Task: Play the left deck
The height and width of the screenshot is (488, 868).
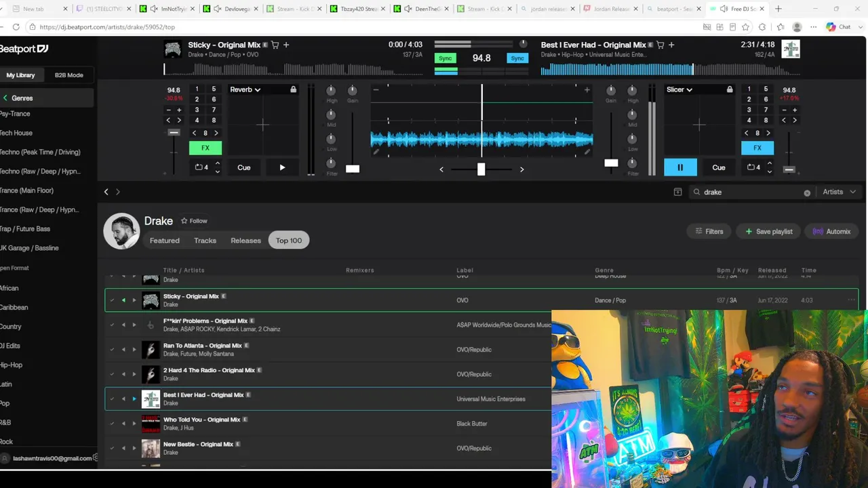Action: (x=282, y=167)
